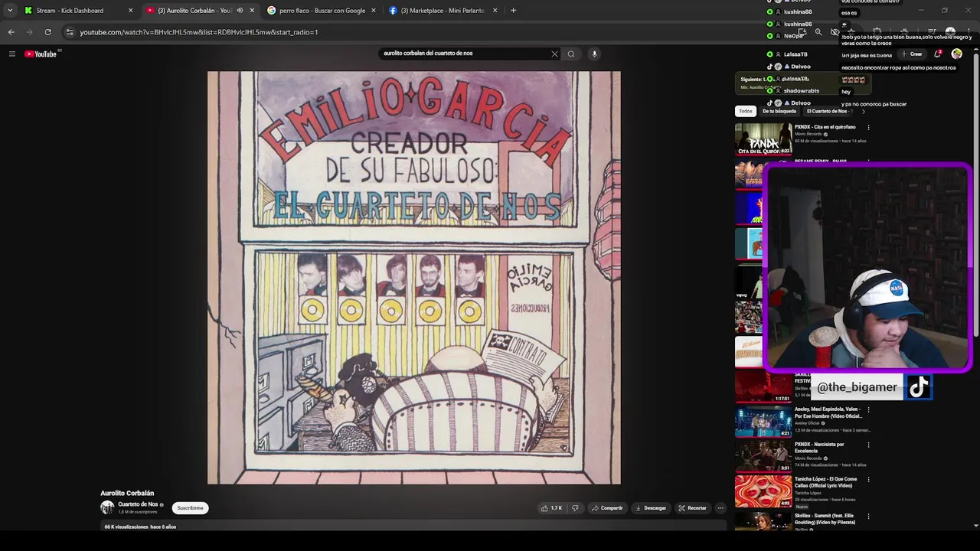Click the install app icon in address bar
The height and width of the screenshot is (551, 980).
click(x=802, y=32)
